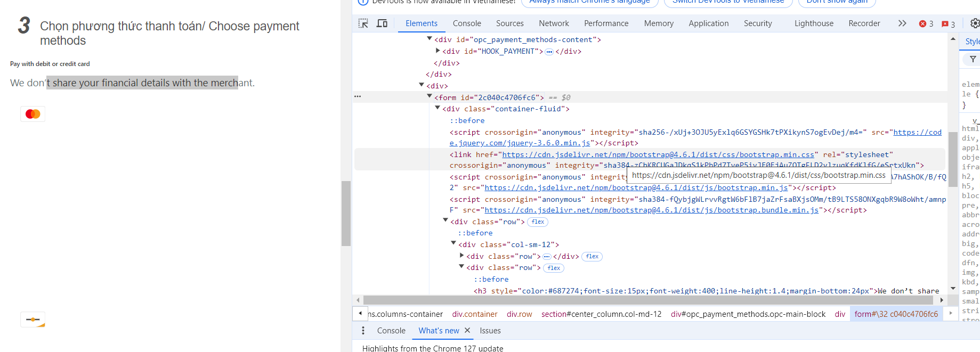Collapse the container-fluid div

[x=438, y=108]
